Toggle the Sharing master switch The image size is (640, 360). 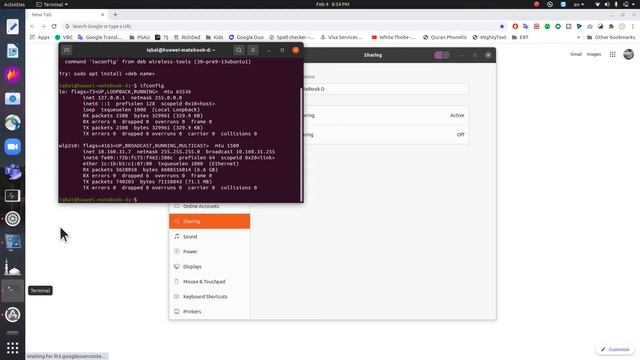click(x=442, y=55)
